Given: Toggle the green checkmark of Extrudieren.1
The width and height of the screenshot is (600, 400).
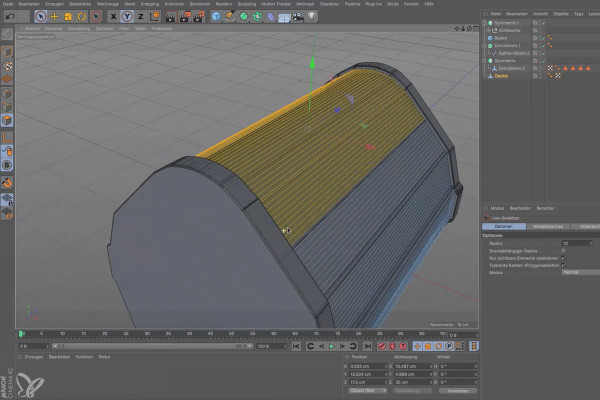Looking at the screenshot, I should [543, 46].
